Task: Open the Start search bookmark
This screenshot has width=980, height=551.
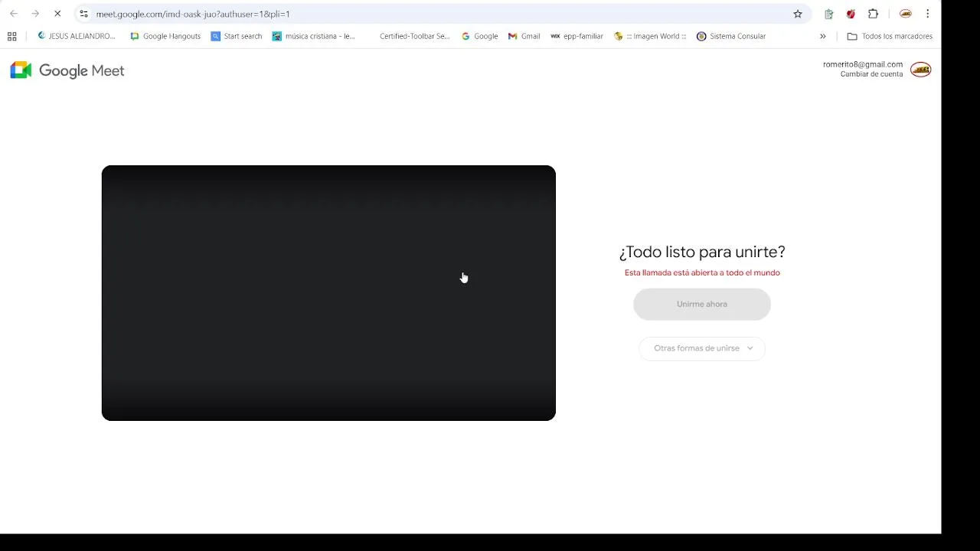Action: point(237,36)
